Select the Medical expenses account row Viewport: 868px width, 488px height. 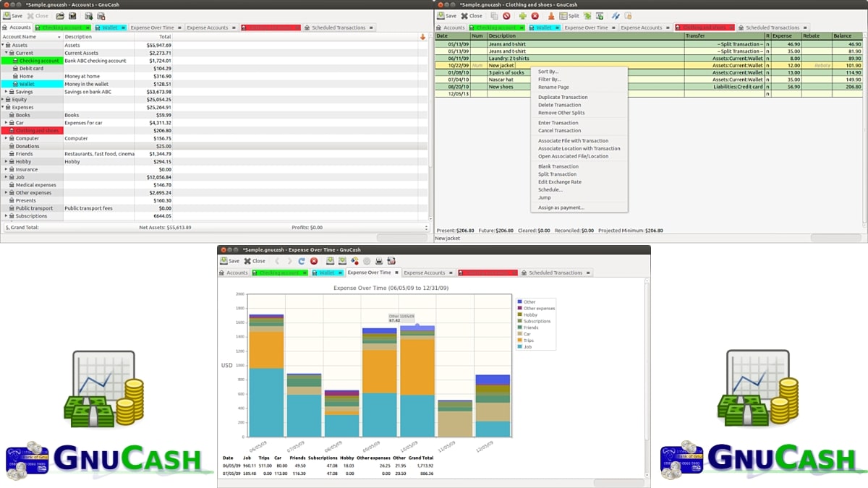click(x=35, y=185)
